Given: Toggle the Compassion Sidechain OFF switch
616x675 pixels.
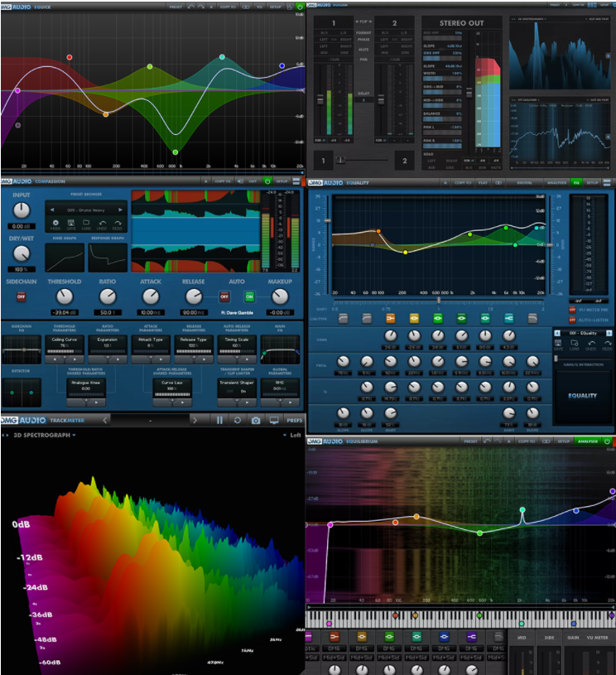Looking at the screenshot, I should tap(20, 297).
